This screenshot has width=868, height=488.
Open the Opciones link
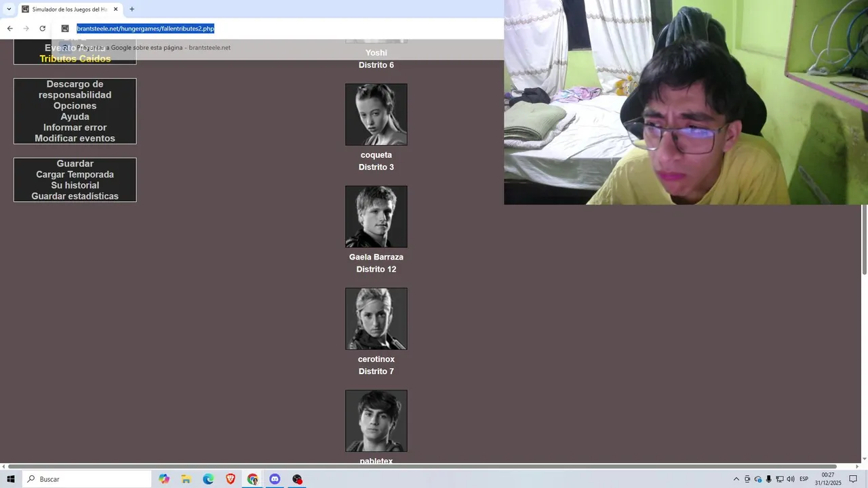75,106
